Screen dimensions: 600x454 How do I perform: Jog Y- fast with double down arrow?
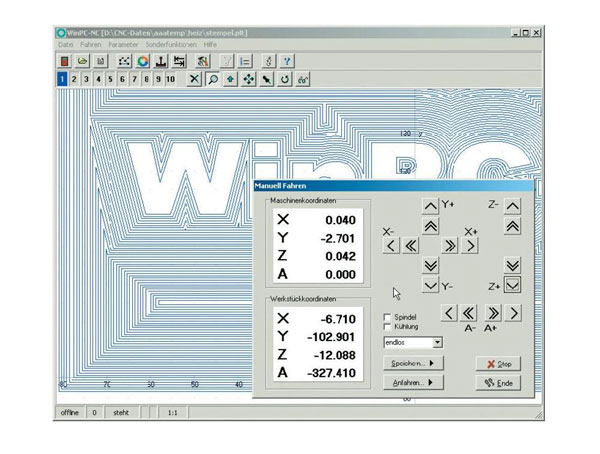click(x=430, y=265)
